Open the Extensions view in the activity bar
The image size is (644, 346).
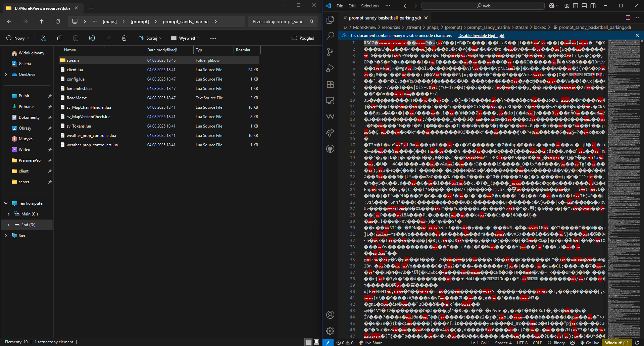point(330,84)
